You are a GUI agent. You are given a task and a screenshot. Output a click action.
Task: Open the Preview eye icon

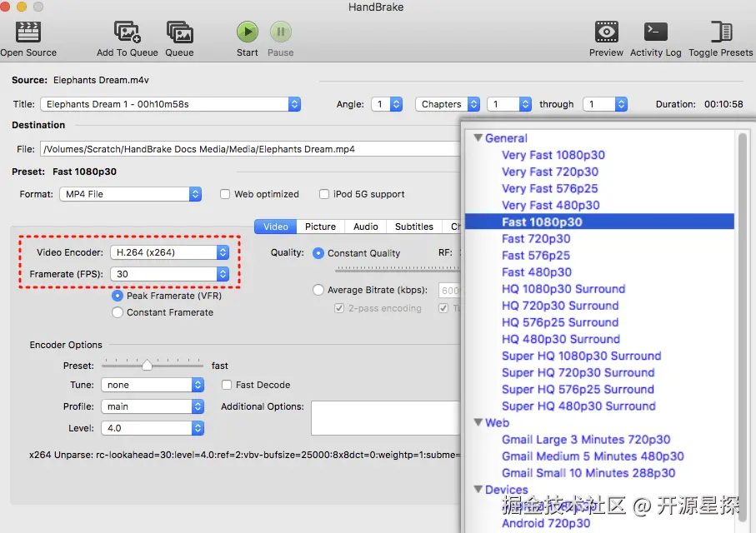(606, 32)
